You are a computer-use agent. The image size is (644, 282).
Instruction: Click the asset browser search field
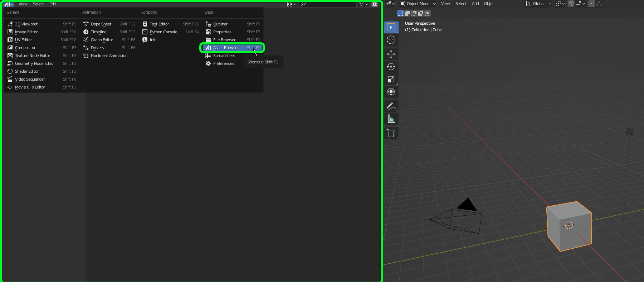coord(327,4)
